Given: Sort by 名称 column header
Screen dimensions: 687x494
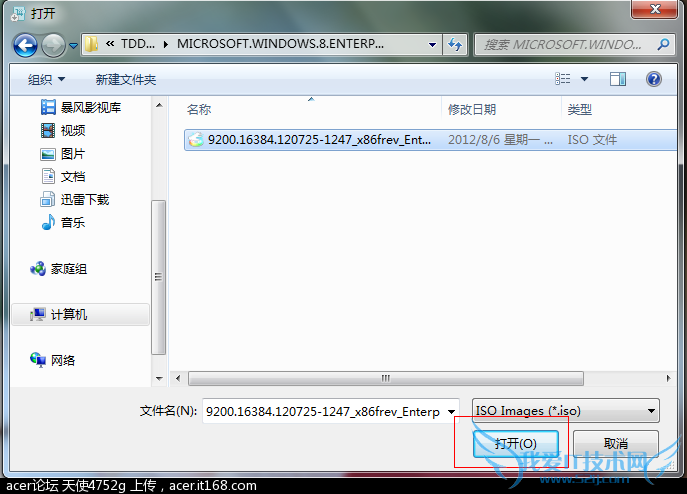Looking at the screenshot, I should [199, 110].
